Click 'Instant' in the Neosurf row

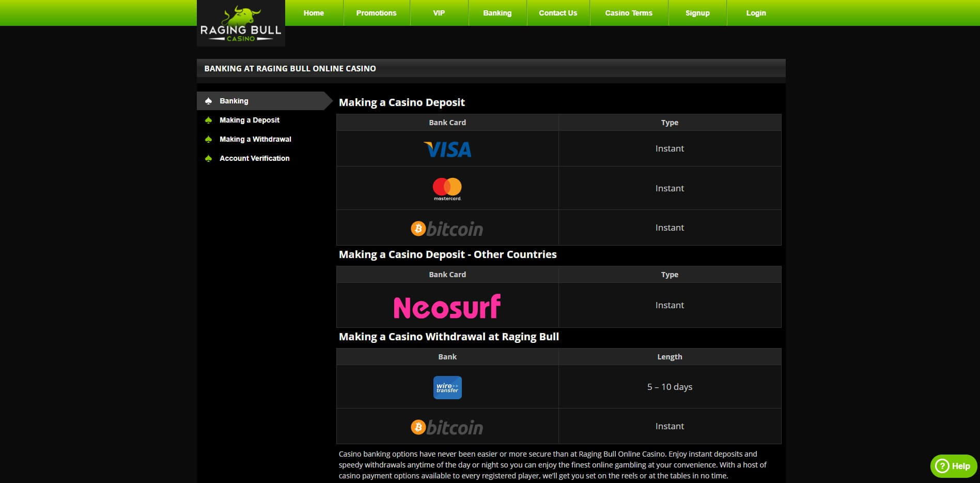tap(670, 305)
